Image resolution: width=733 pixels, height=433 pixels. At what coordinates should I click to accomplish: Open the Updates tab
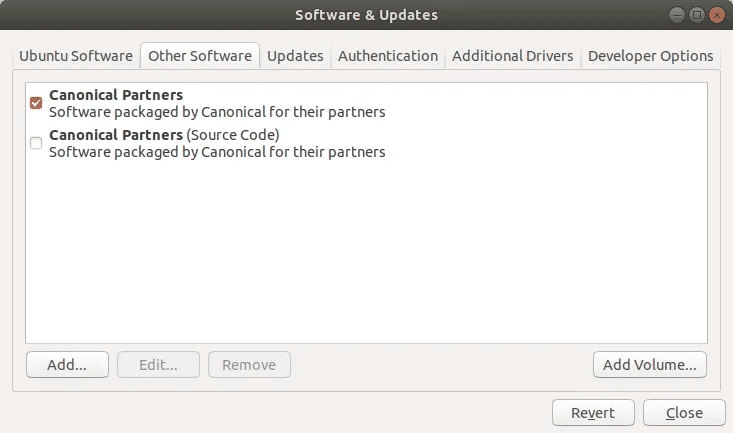(295, 56)
